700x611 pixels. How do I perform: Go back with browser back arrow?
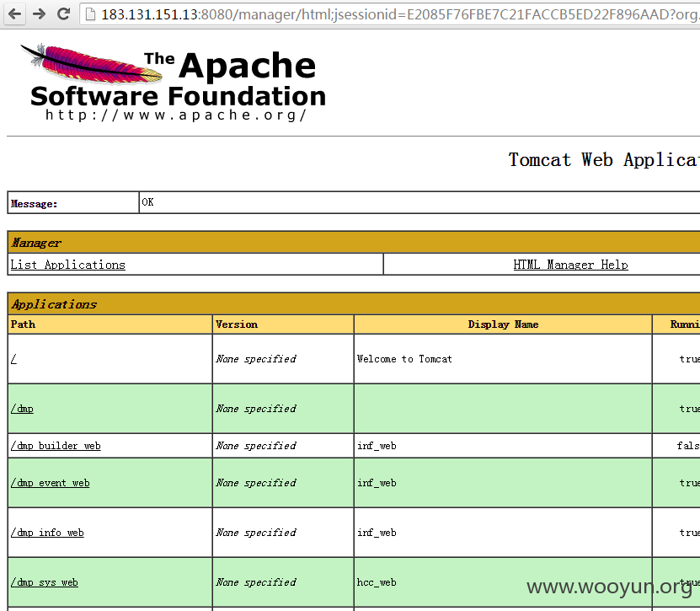(x=14, y=14)
